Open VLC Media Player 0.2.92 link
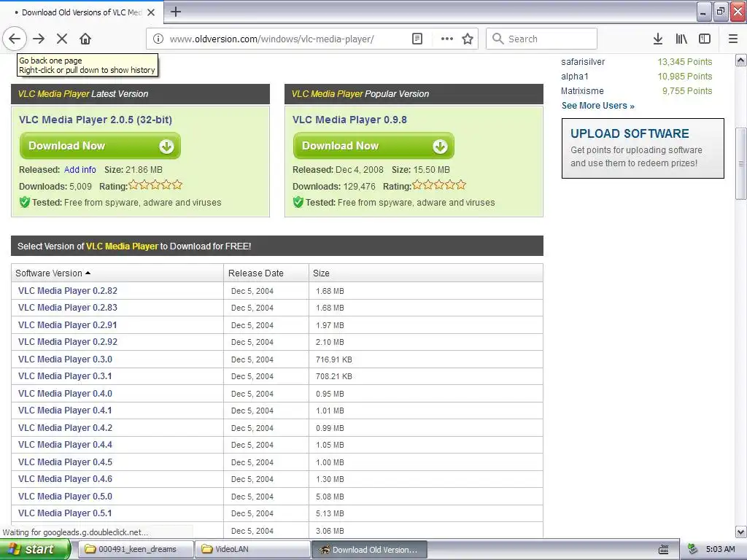Viewport: 747px width, 560px height. click(x=68, y=342)
